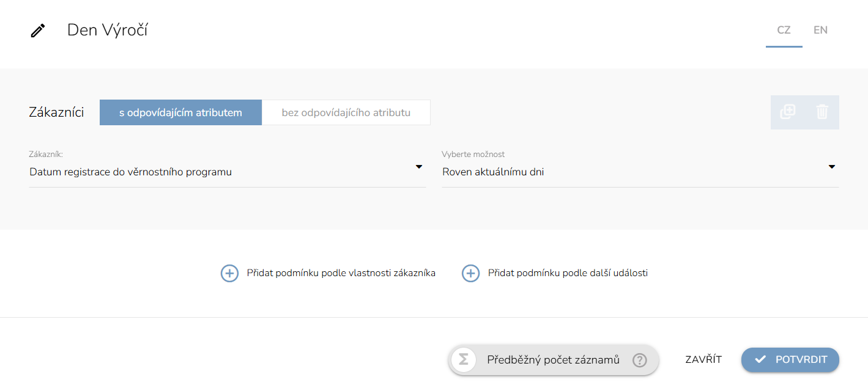
Task: Click the "Den Výročí" title text
Action: tap(108, 30)
